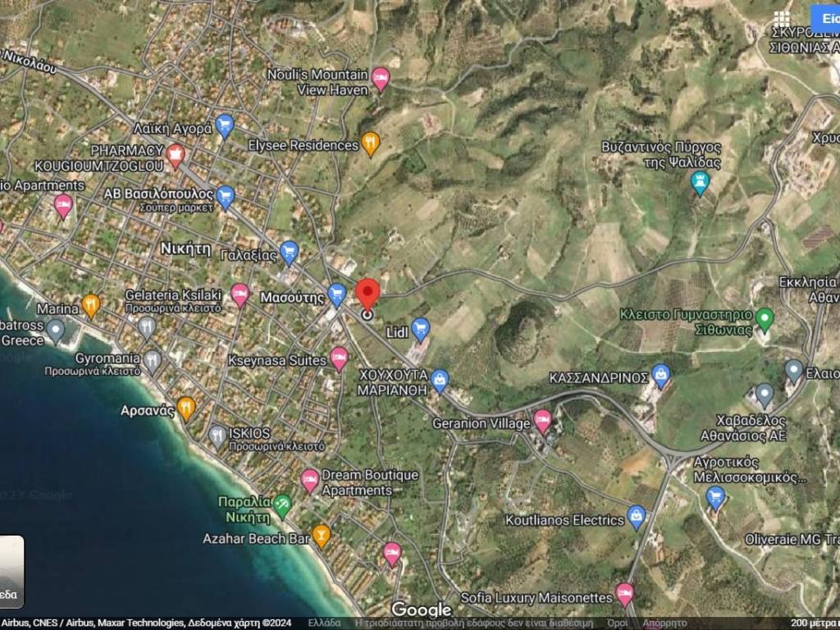840x630 pixels.
Task: Select the Koutlianos Electrics store pin
Action: tap(636, 517)
